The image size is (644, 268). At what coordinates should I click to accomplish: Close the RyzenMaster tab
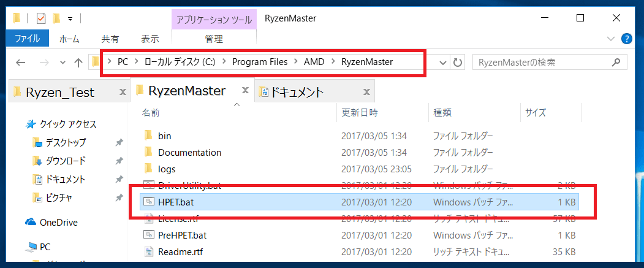tap(246, 90)
